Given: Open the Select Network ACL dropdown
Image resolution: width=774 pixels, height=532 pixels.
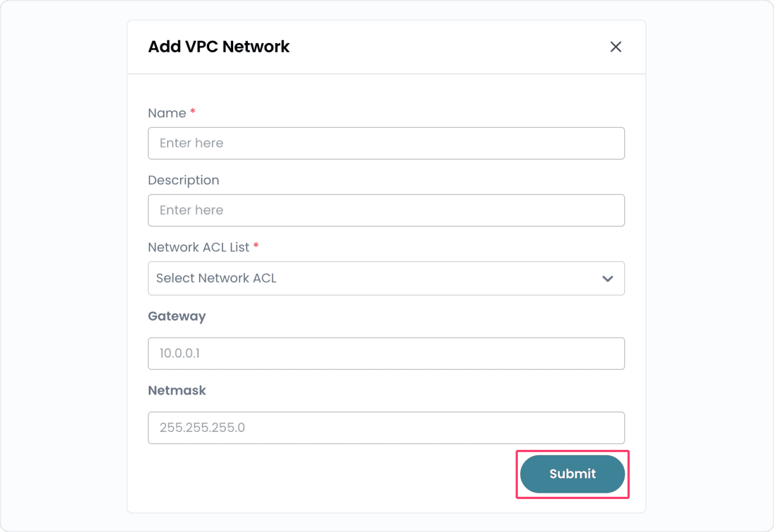Looking at the screenshot, I should (386, 278).
